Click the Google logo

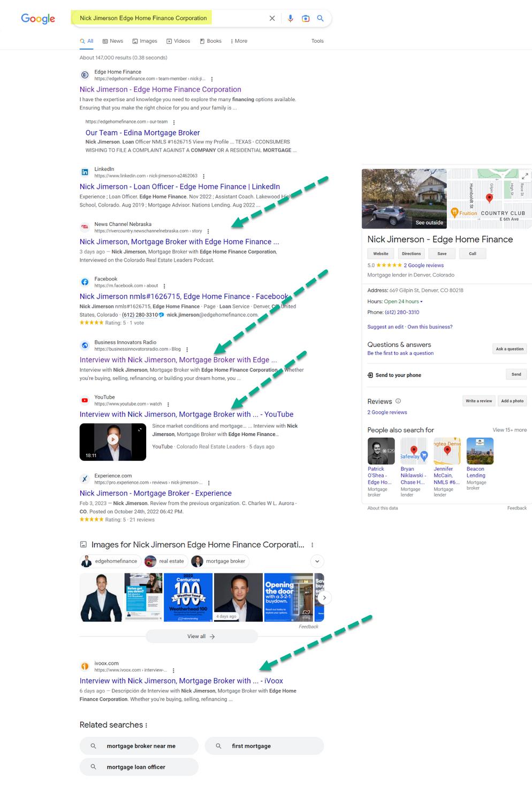(x=38, y=19)
